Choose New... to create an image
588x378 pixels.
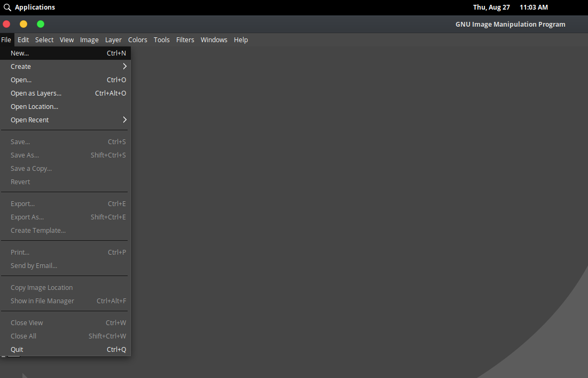coord(65,53)
